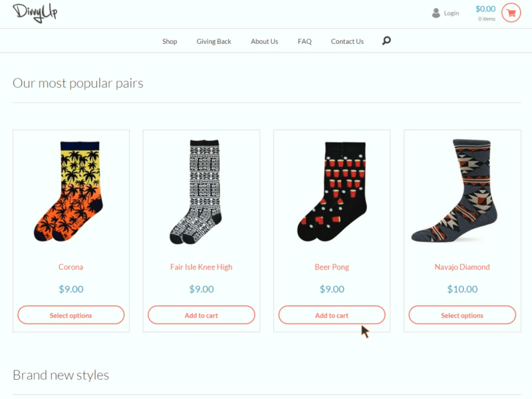Open the Shop menu item

(170, 41)
